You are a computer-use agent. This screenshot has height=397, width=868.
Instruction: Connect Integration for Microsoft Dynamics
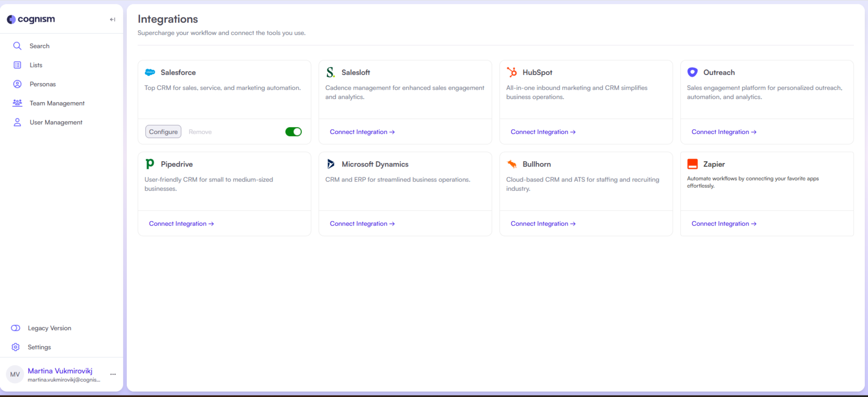362,223
